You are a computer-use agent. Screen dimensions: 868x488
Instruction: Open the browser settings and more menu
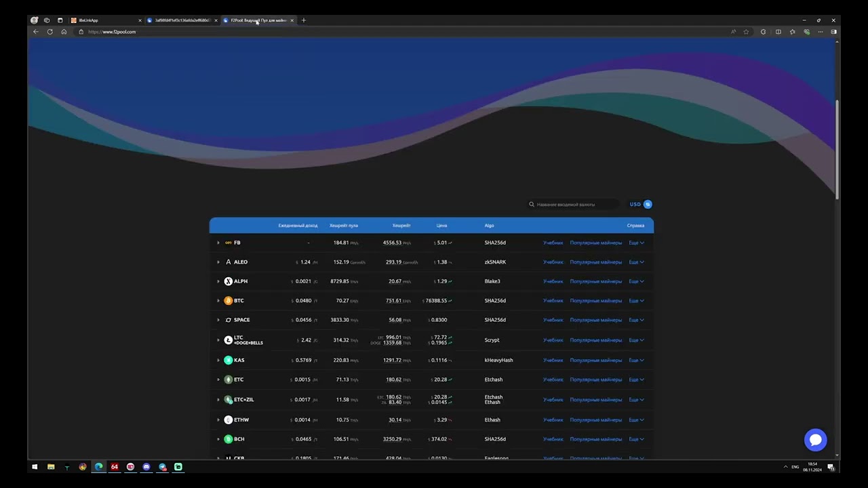[821, 32]
